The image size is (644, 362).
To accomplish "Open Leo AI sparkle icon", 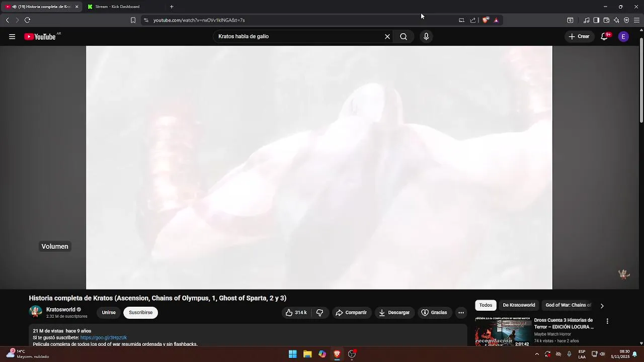I will [x=616, y=20].
